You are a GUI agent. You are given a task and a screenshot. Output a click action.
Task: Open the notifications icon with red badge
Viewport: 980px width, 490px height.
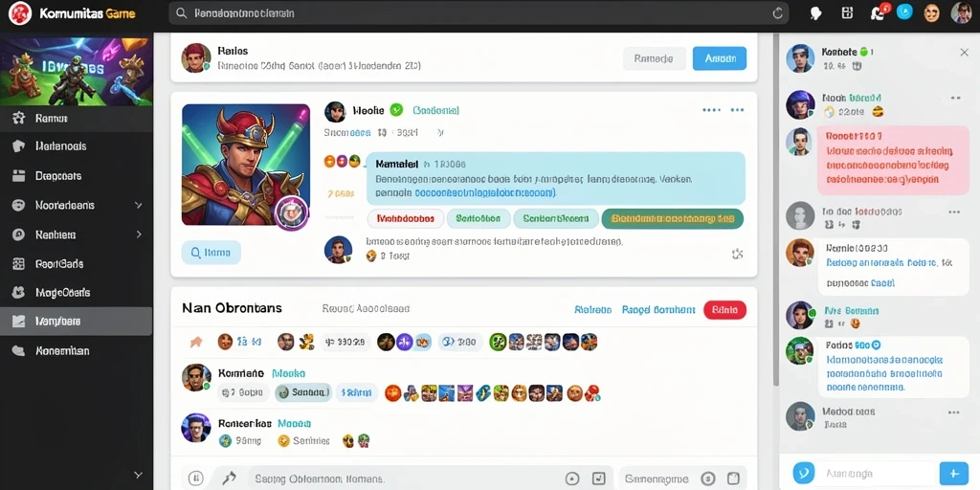pyautogui.click(x=880, y=12)
